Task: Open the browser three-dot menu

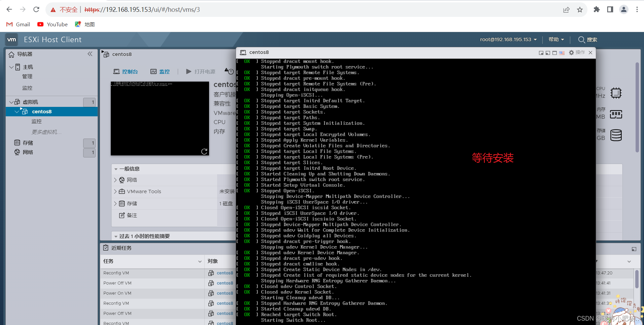Action: point(637,9)
